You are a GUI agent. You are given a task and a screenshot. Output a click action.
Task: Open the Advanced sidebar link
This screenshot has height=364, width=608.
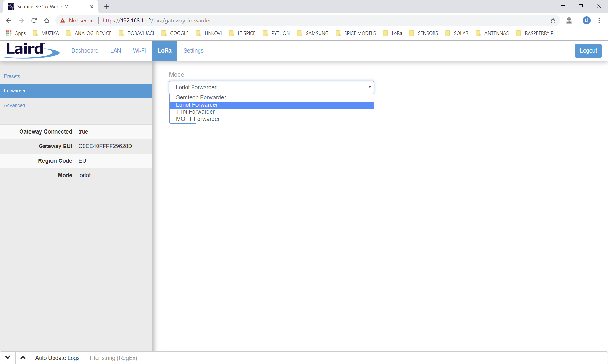pyautogui.click(x=15, y=105)
